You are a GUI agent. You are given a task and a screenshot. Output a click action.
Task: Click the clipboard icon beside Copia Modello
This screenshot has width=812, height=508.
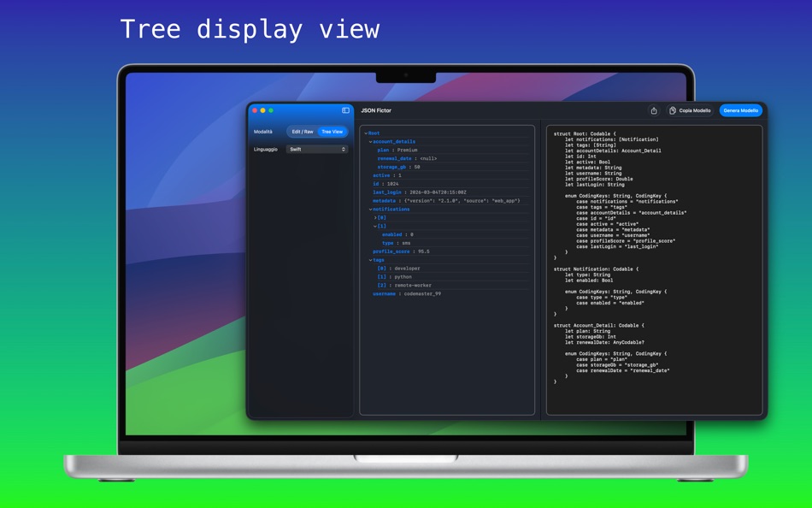671,111
